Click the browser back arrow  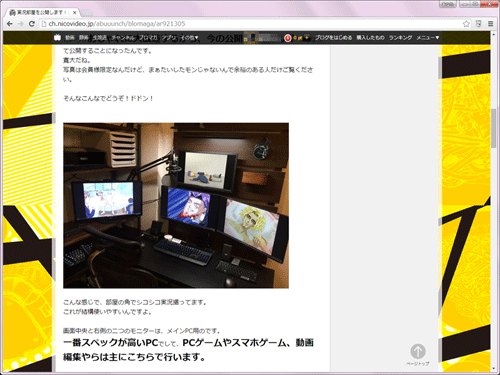point(10,24)
